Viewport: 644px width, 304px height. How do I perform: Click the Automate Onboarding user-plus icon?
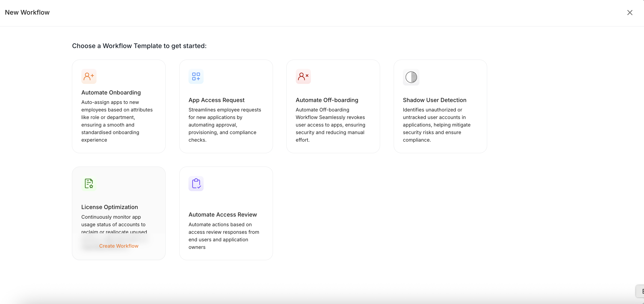[x=89, y=76]
